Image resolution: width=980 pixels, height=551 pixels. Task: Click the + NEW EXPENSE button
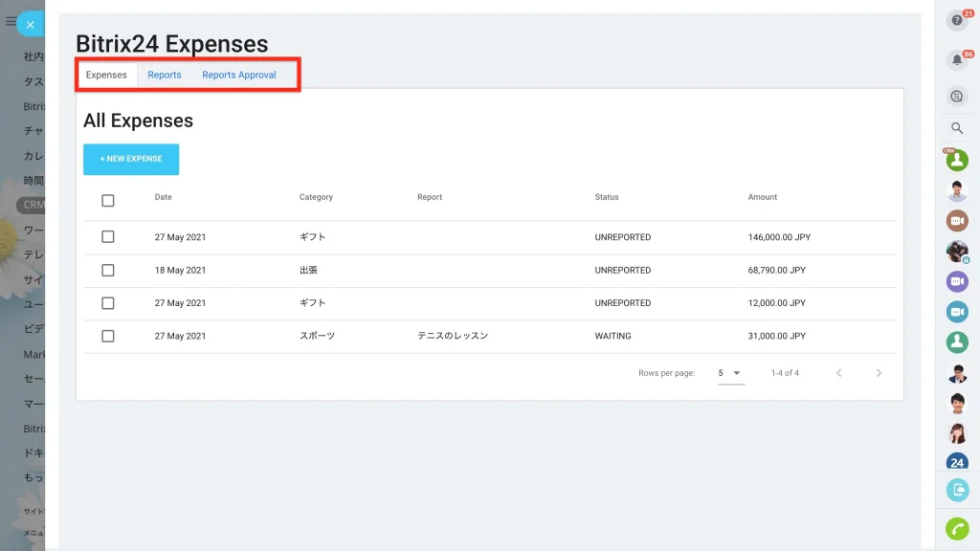click(x=131, y=160)
